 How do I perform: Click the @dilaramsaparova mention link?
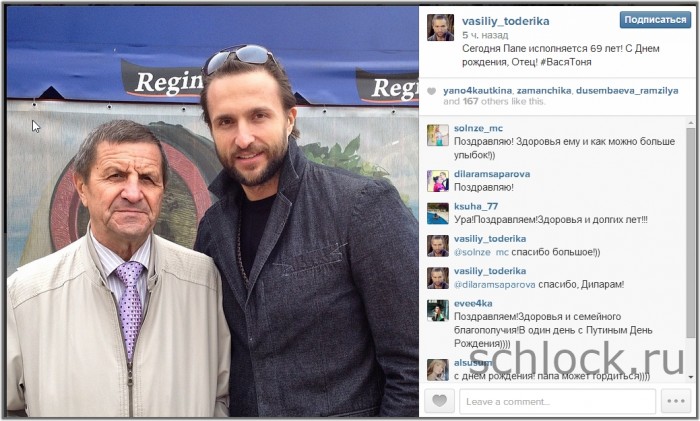tap(495, 284)
